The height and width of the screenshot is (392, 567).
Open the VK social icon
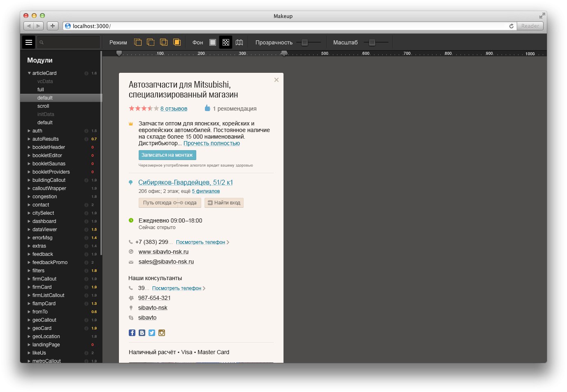(x=142, y=333)
